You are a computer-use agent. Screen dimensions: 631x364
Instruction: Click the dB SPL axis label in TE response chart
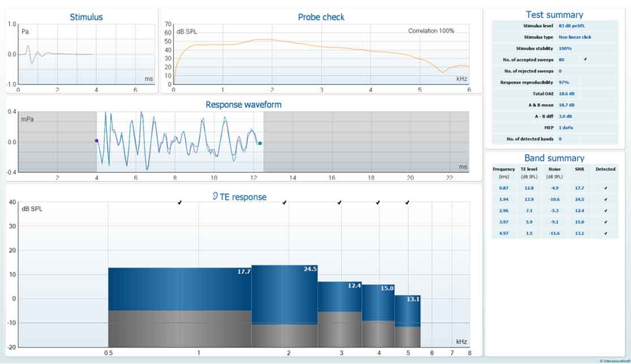tap(32, 209)
